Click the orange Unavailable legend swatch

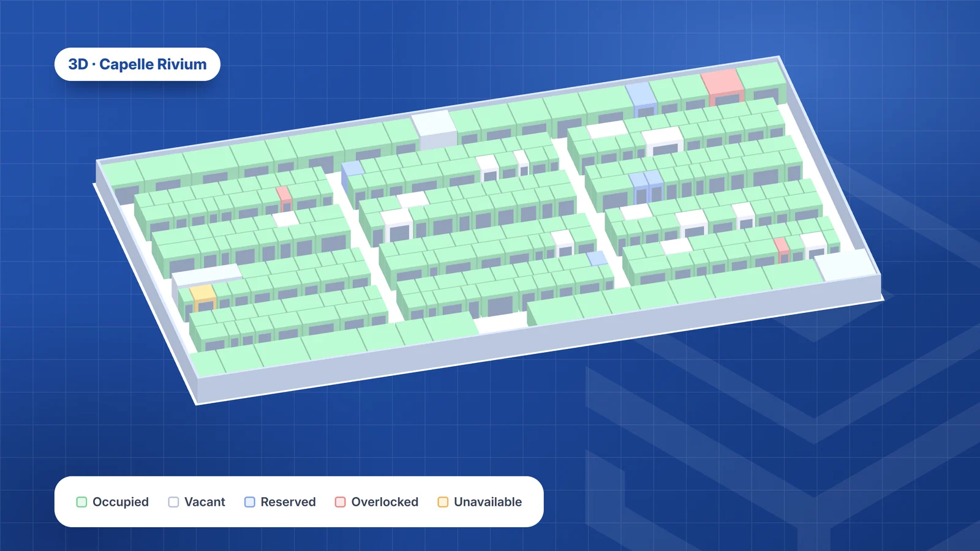(x=443, y=502)
